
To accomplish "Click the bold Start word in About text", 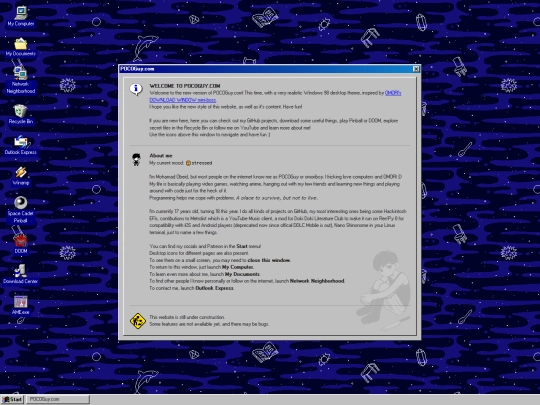I will [x=242, y=246].
